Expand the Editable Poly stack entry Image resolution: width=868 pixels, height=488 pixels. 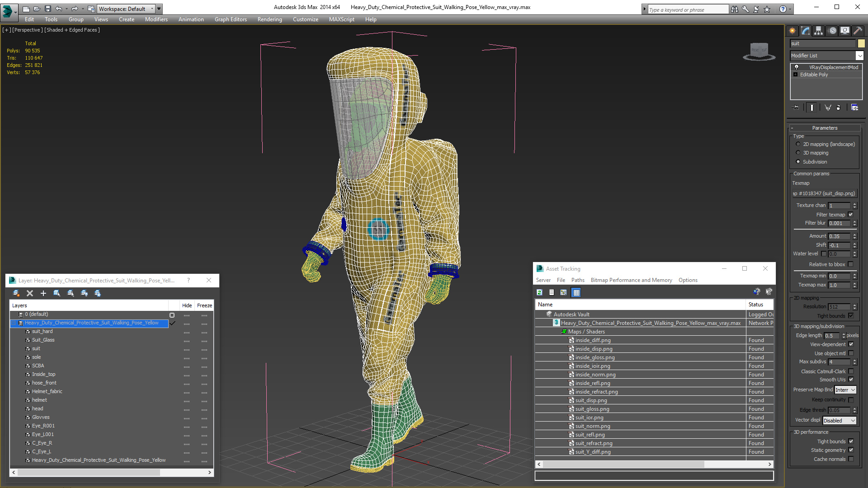pyautogui.click(x=796, y=75)
